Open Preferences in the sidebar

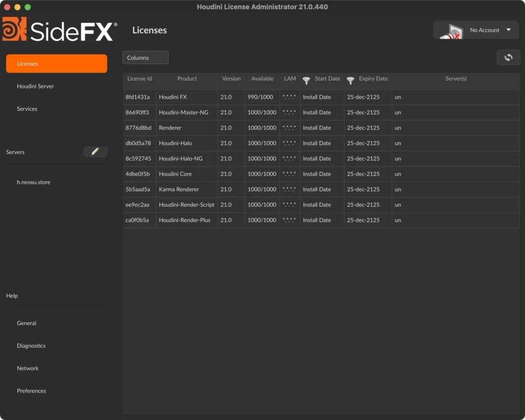31,391
